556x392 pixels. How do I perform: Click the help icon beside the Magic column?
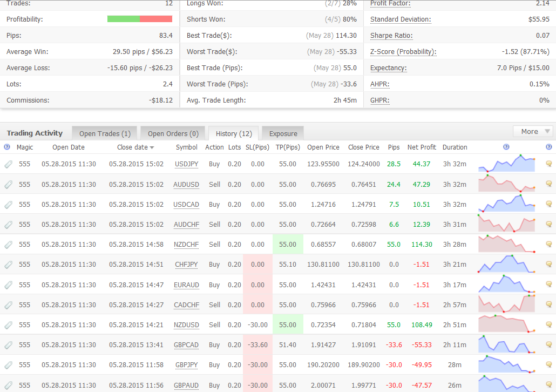pos(6,147)
